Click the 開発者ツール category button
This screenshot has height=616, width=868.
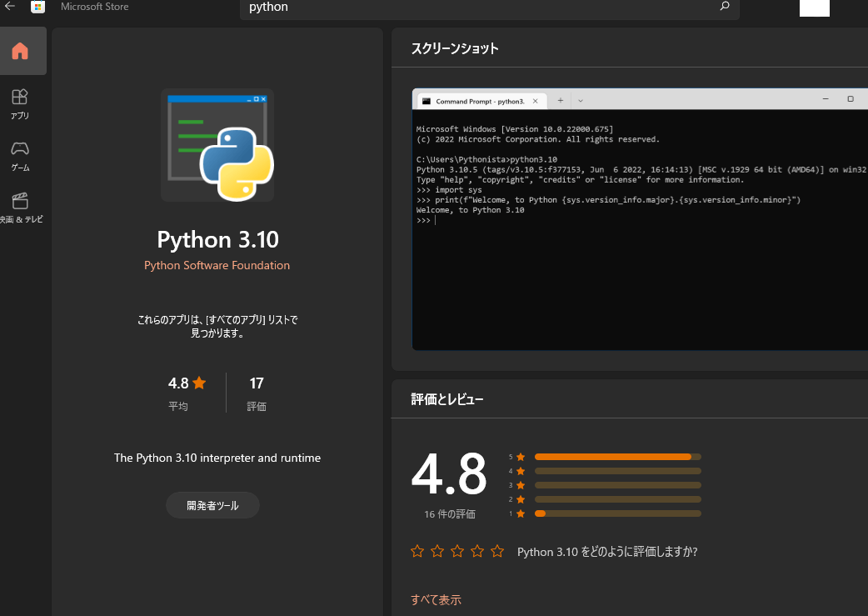pos(212,505)
